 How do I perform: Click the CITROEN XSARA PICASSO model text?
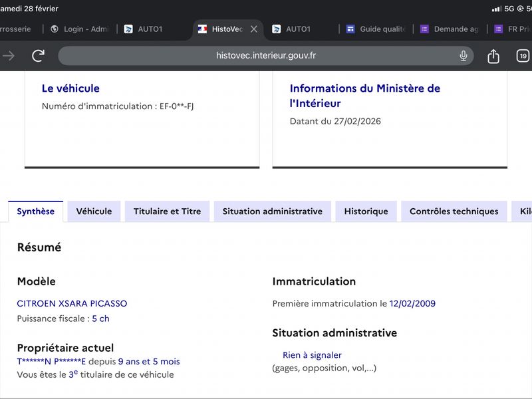(x=72, y=303)
